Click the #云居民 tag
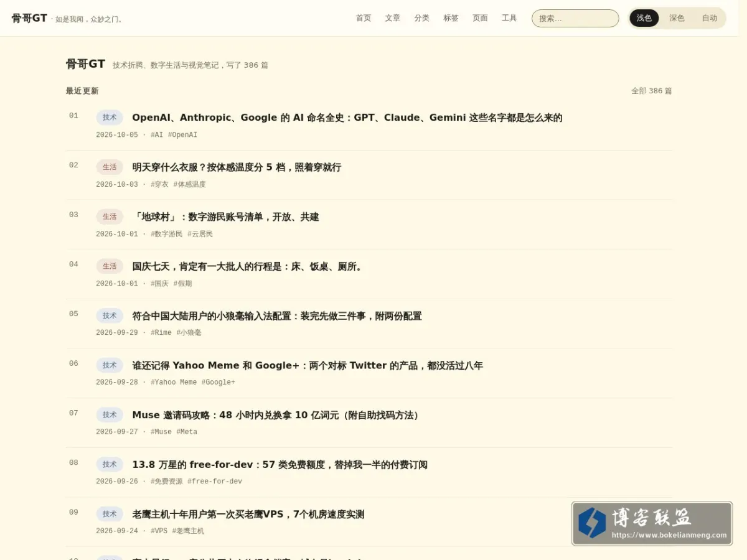Viewport: 747px width, 560px height. tap(200, 234)
